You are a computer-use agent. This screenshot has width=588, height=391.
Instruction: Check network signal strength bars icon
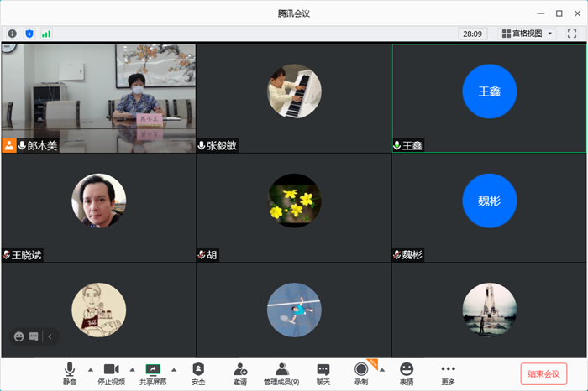(x=46, y=34)
